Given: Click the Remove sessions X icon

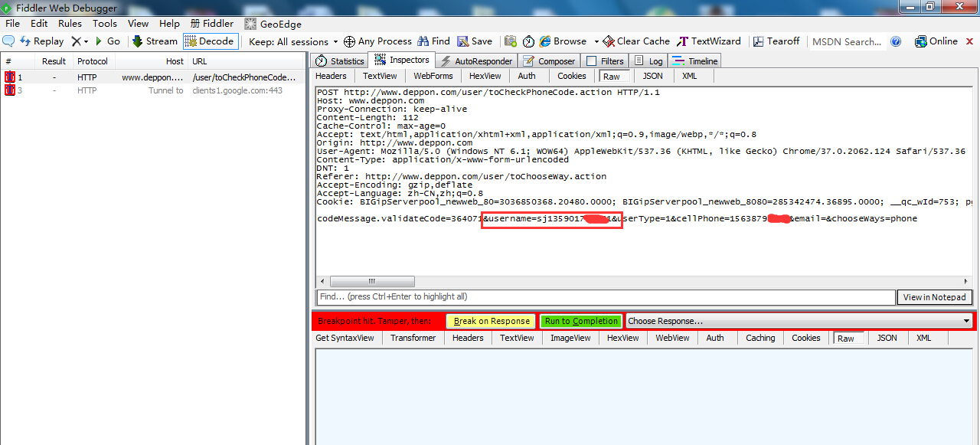Looking at the screenshot, I should point(76,41).
